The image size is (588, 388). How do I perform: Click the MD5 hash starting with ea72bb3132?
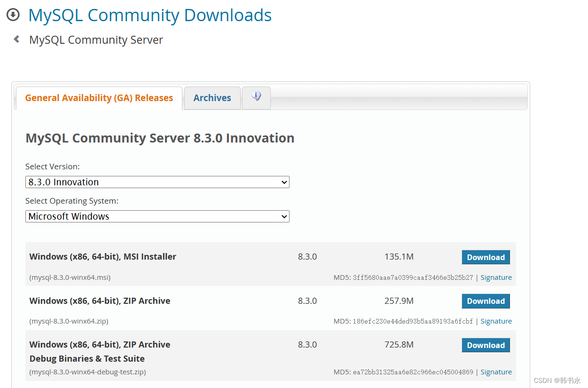[x=413, y=372]
